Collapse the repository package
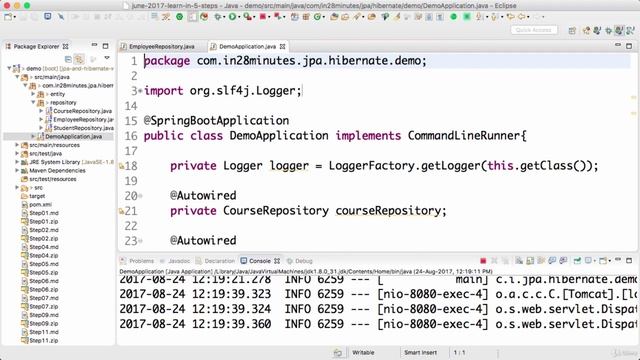 [33, 102]
